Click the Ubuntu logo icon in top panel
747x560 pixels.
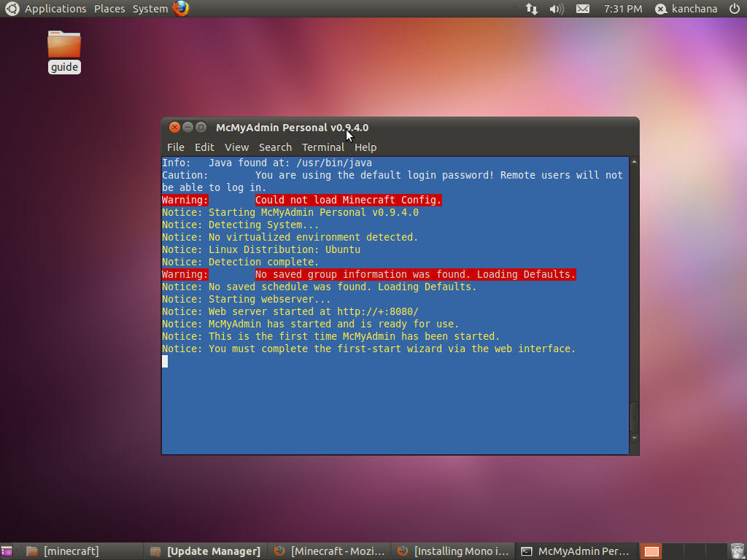12,9
